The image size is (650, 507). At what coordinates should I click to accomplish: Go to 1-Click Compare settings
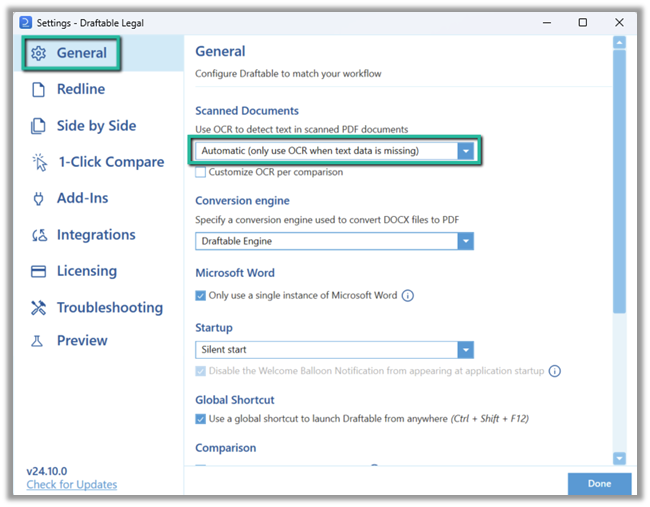(x=99, y=162)
